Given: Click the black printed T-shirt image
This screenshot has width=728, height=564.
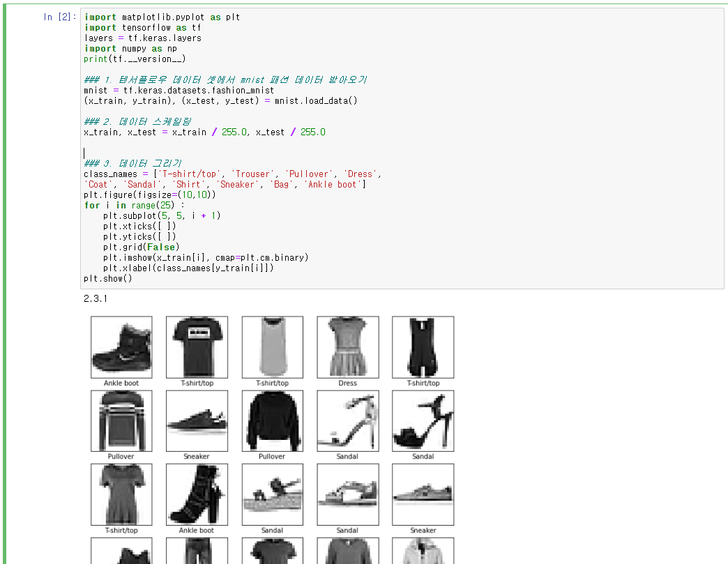Looking at the screenshot, I should [x=197, y=347].
